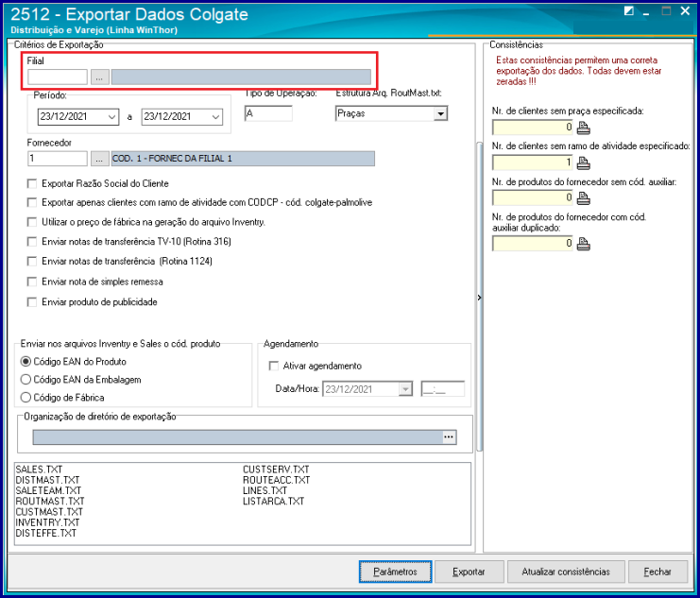Click duplicated cód. auxiliar count field
Viewport: 700px width, 598px height.
tap(533, 244)
